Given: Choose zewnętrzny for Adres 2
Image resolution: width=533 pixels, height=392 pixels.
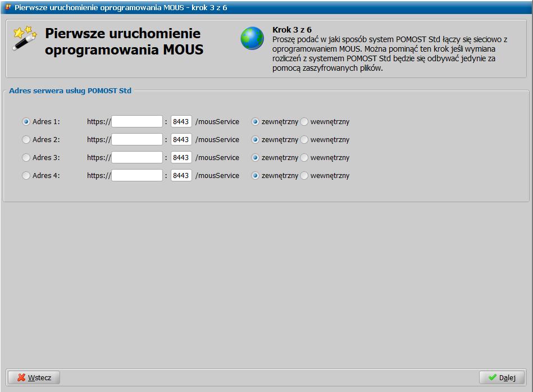Looking at the screenshot, I should [x=256, y=140].
